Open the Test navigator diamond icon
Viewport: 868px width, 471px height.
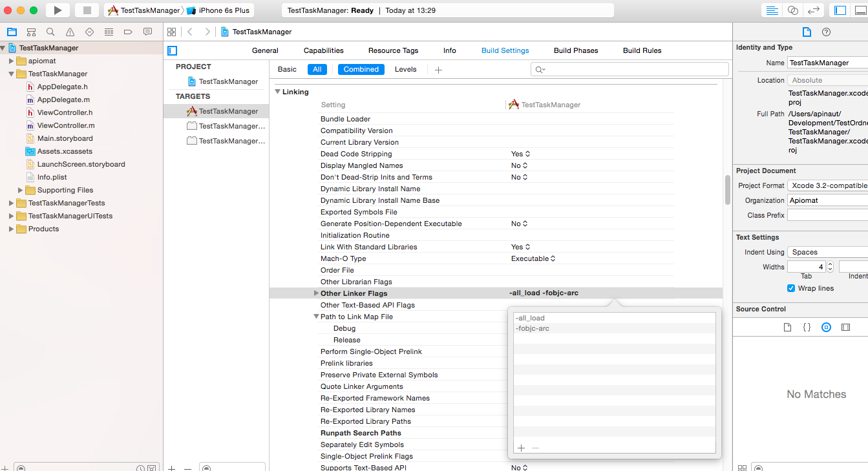coord(89,32)
